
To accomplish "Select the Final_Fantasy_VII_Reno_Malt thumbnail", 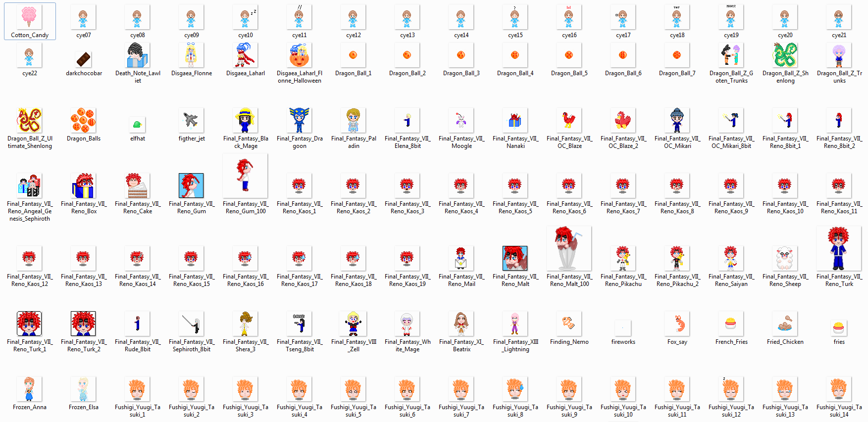I will 515,258.
